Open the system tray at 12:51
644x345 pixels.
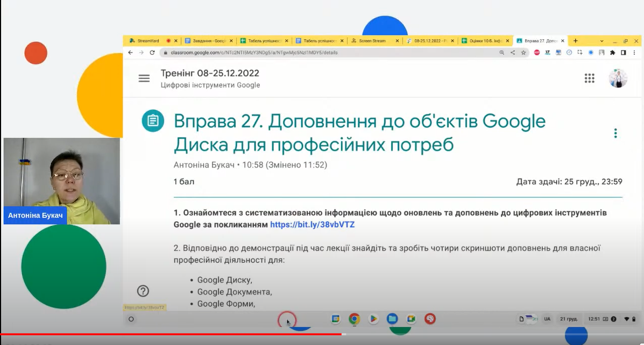pos(612,319)
